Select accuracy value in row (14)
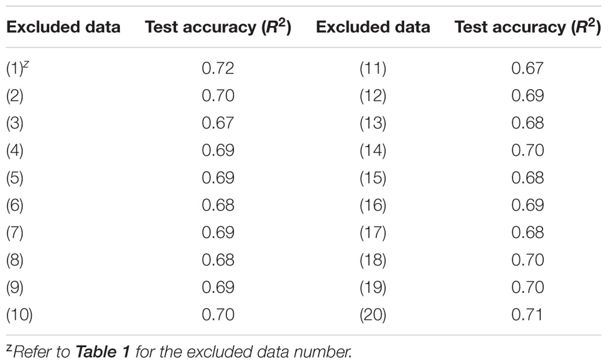The image size is (608, 364). [527, 150]
